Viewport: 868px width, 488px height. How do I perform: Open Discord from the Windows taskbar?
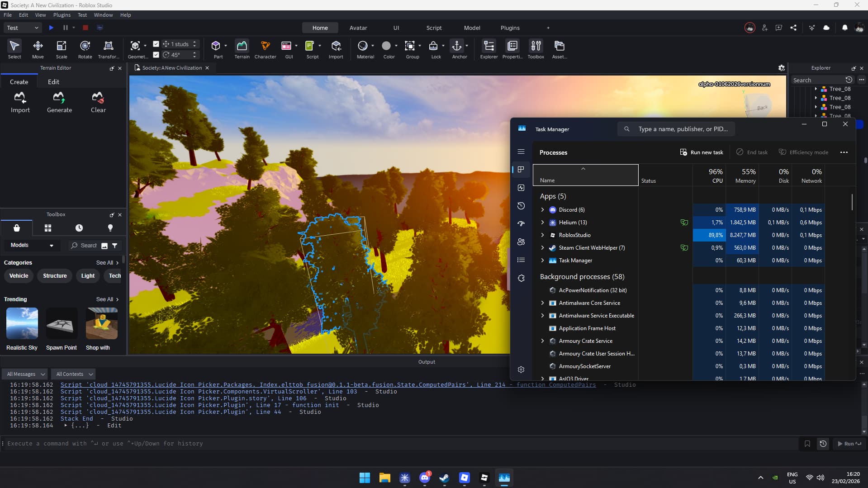[x=425, y=478]
